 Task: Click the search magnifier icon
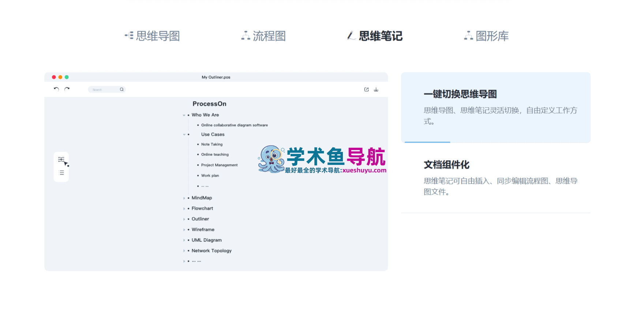pyautogui.click(x=121, y=89)
